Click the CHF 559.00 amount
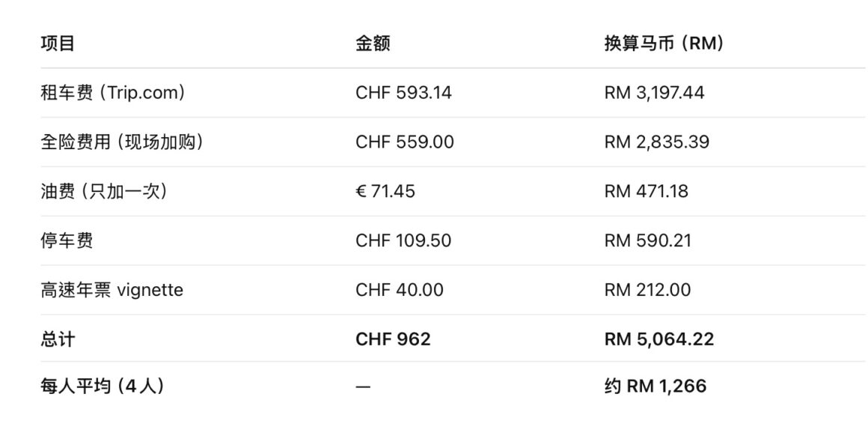868x421 pixels. click(404, 142)
